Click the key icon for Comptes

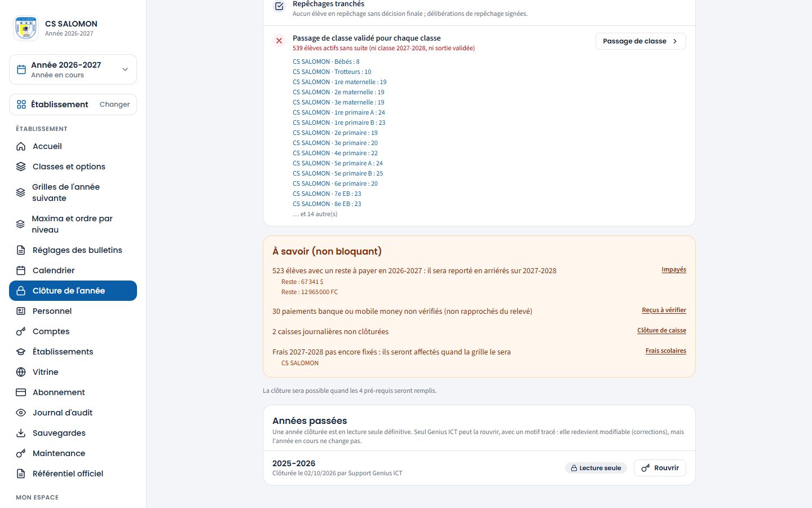(x=21, y=331)
